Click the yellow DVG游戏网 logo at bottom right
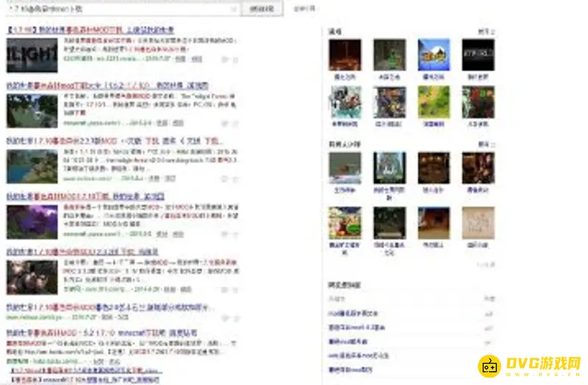The height and width of the screenshot is (385, 588). click(530, 364)
